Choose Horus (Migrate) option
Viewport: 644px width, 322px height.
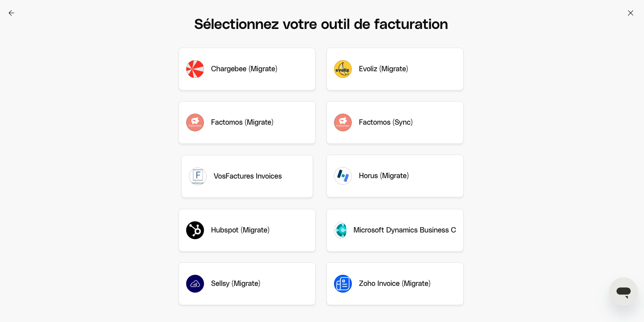pos(395,176)
